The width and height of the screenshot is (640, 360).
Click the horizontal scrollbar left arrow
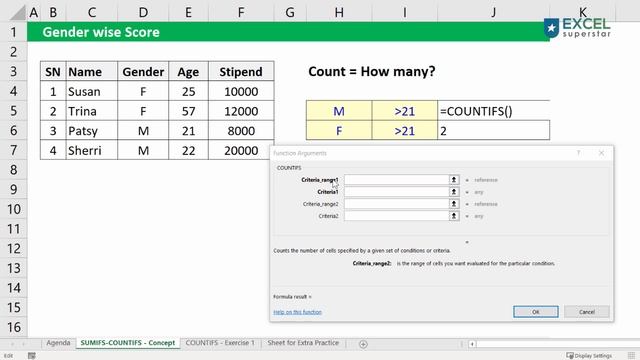[472, 344]
